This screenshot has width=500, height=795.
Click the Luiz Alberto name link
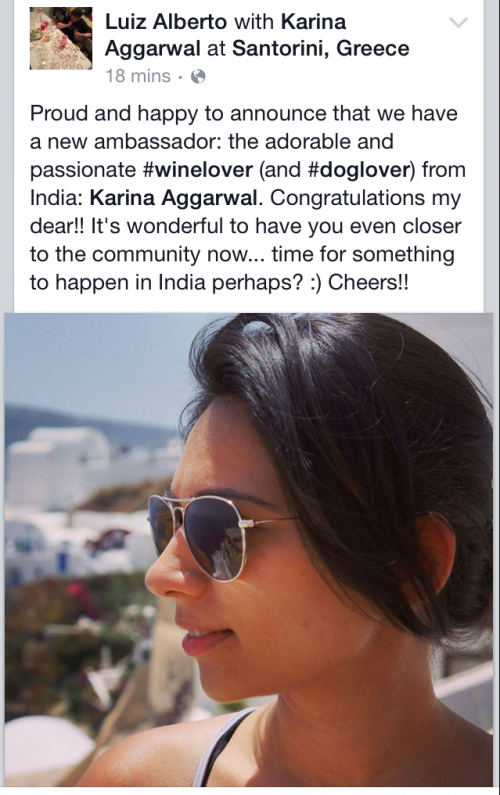pyautogui.click(x=166, y=22)
